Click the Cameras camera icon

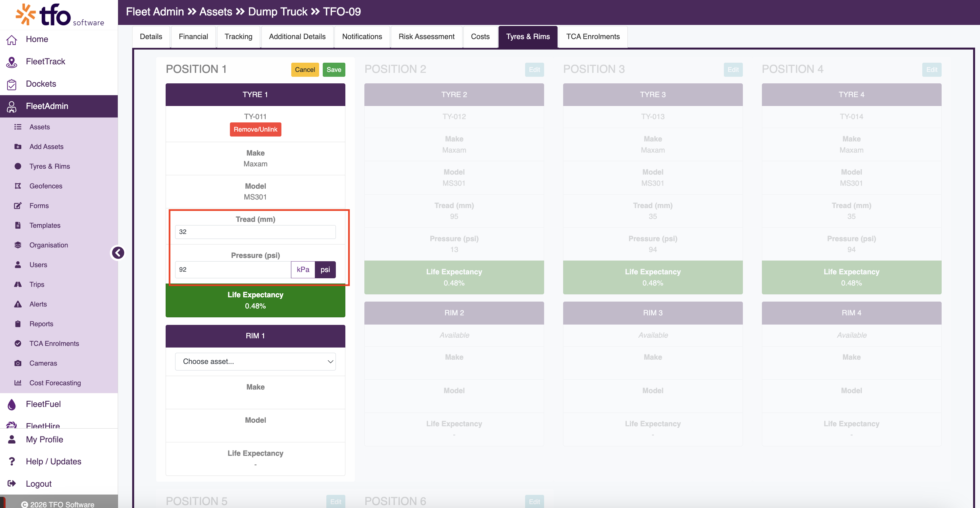coord(18,363)
